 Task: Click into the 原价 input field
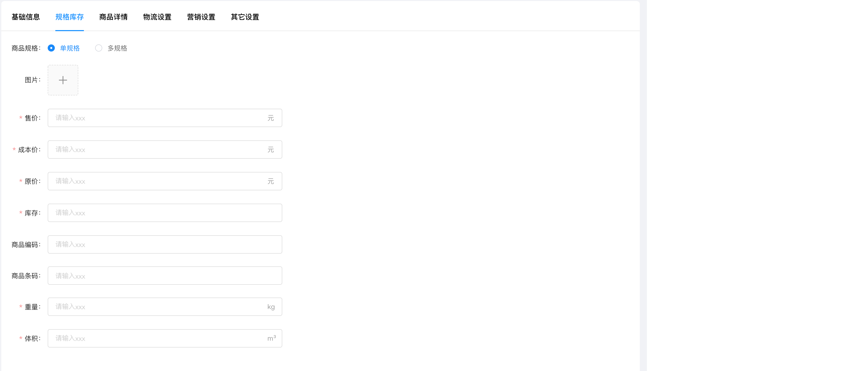(158, 181)
